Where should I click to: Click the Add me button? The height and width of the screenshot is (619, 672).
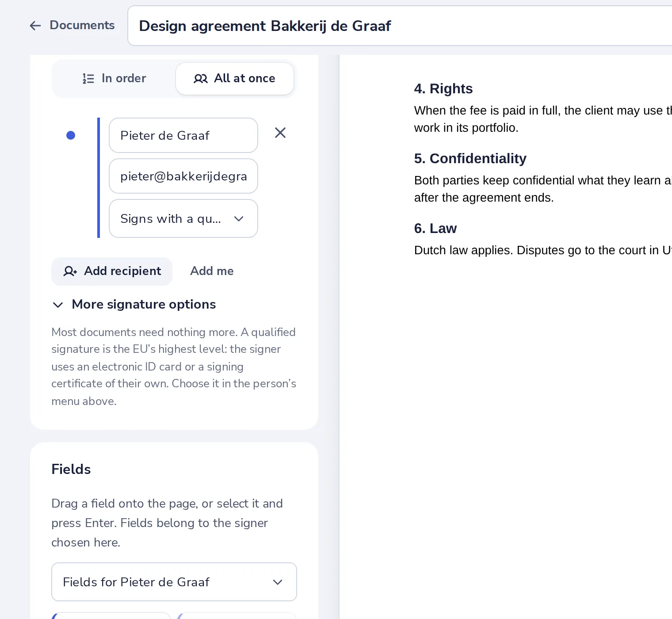(212, 271)
